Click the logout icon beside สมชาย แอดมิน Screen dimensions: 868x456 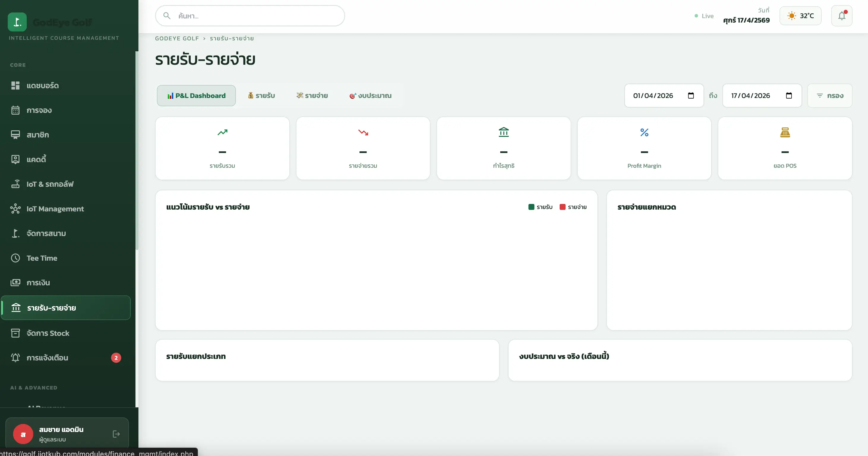tap(116, 434)
